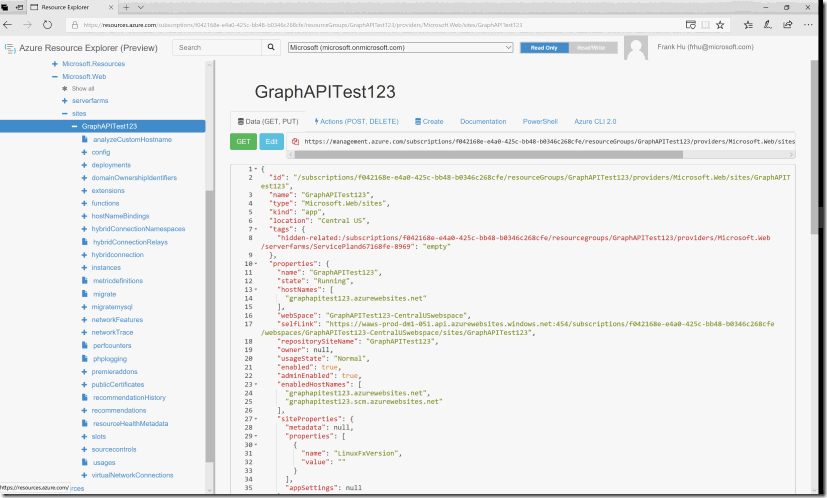Open the sourcecontrols node

point(114,449)
